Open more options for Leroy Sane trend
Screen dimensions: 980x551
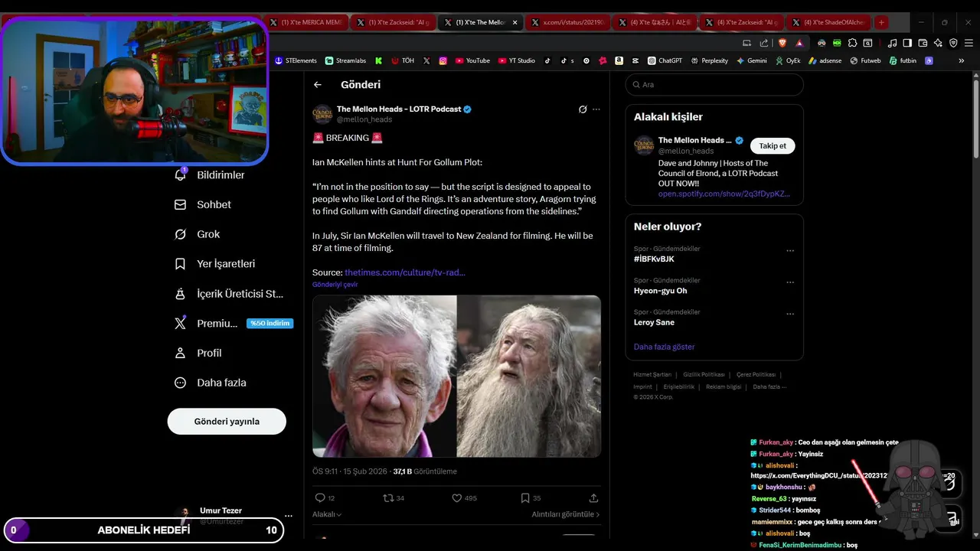(x=790, y=314)
